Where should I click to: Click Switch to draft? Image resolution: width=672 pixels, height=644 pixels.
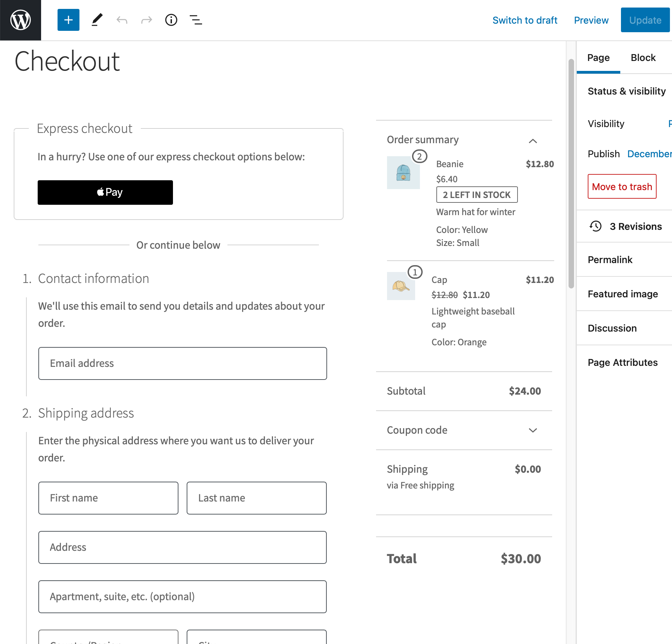click(x=525, y=20)
